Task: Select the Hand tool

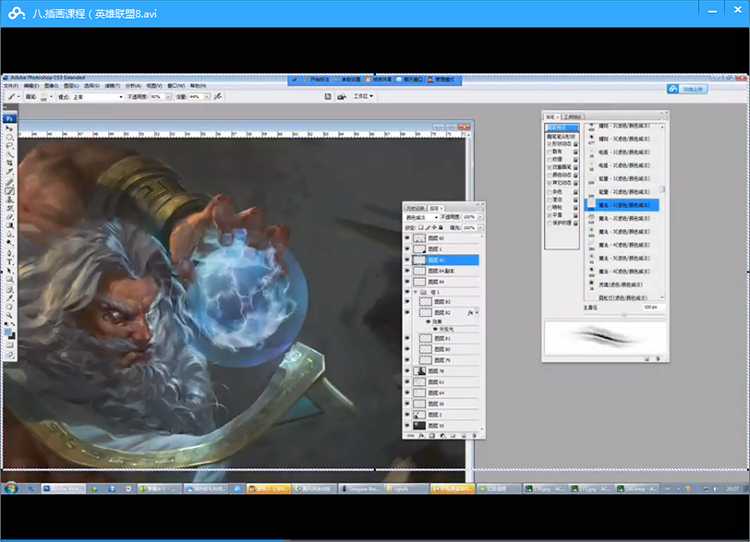Action: point(9,307)
